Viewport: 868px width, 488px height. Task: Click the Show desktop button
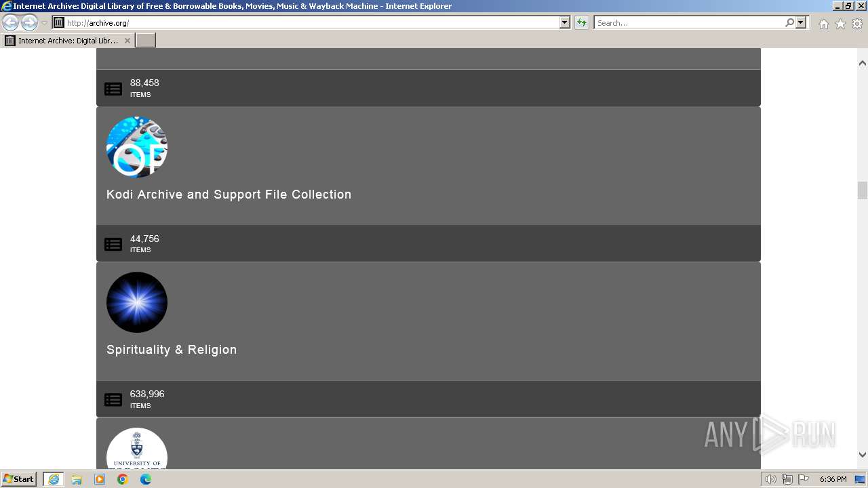pos(861,479)
